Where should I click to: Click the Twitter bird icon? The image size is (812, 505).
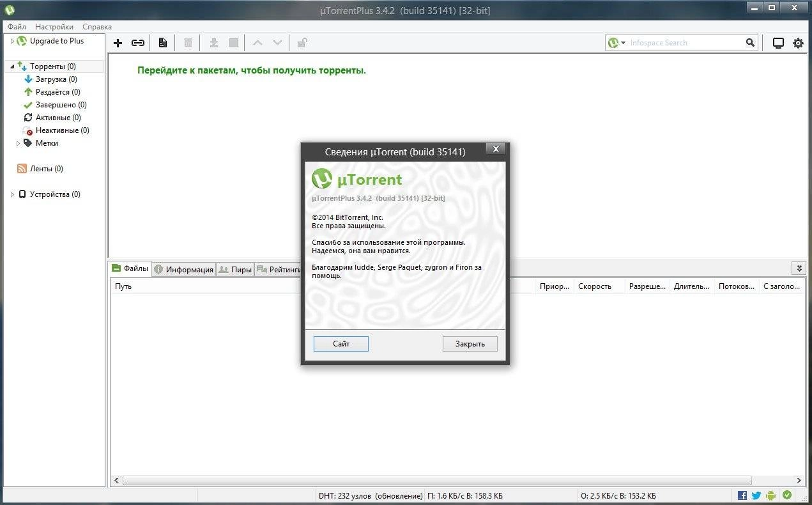(x=756, y=495)
